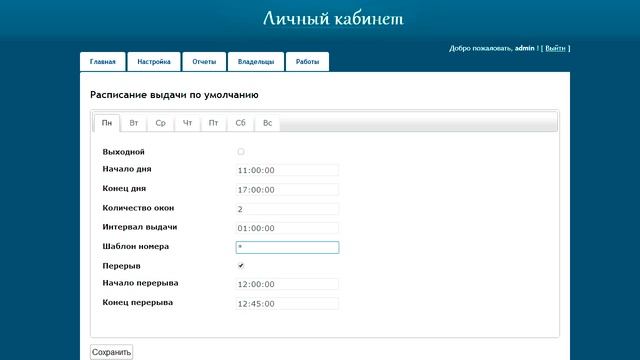Click the Начало перерыва time field

pyautogui.click(x=287, y=284)
